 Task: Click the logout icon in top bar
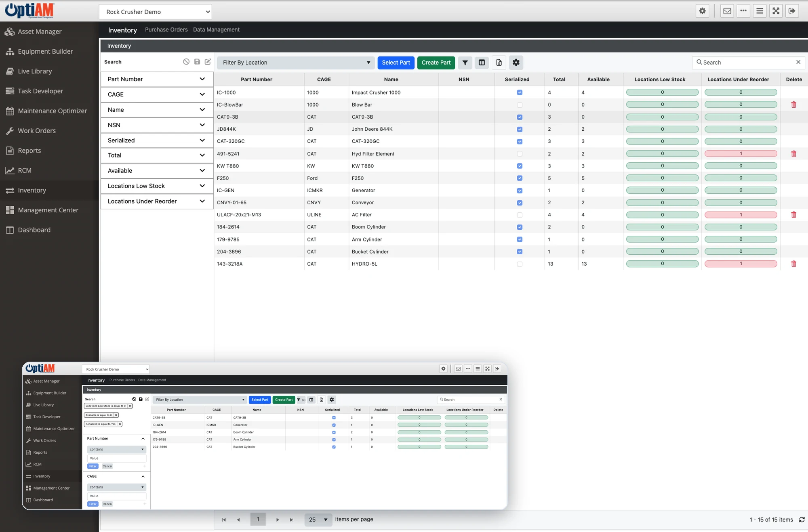(792, 11)
